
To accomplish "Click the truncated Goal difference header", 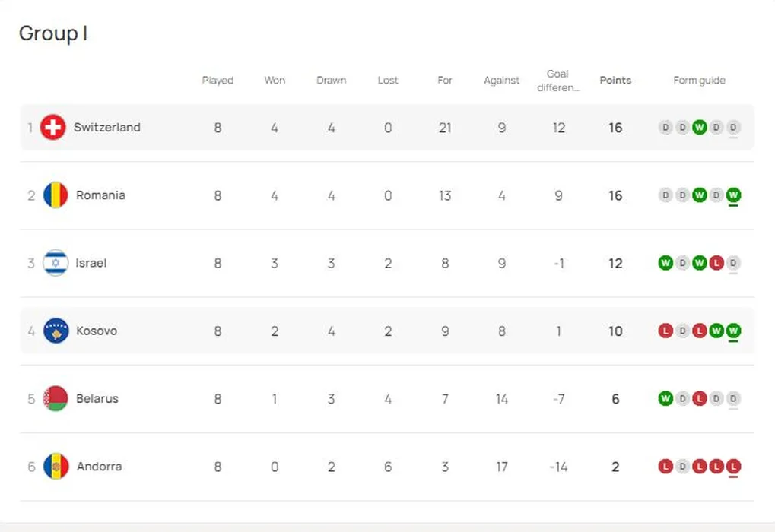I will 558,81.
